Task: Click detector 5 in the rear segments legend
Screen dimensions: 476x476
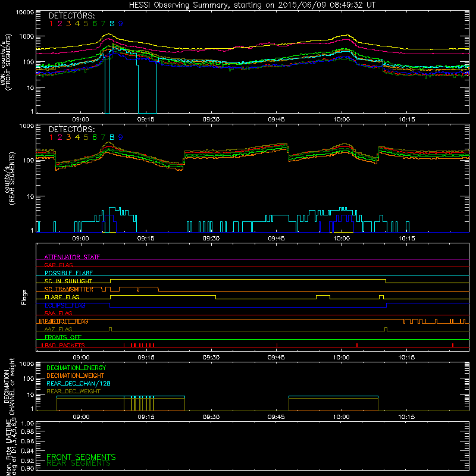Action: click(x=86, y=137)
